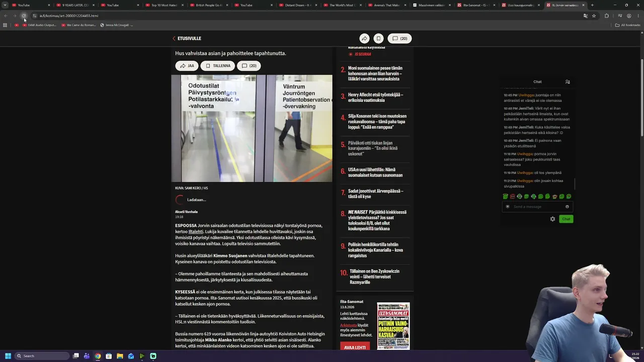Open the browser extensions puzzle icon
Image resolution: width=644 pixels, height=362 pixels.
(606, 16)
